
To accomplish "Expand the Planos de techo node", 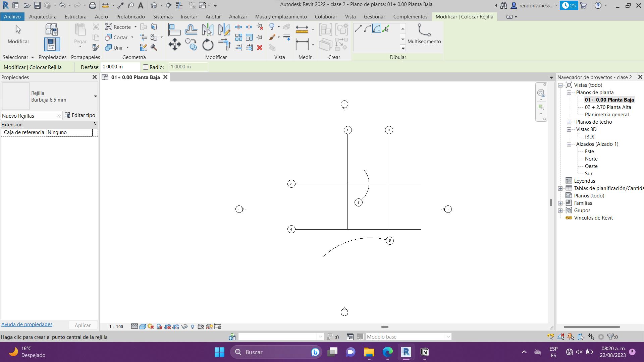I will [x=569, y=122].
